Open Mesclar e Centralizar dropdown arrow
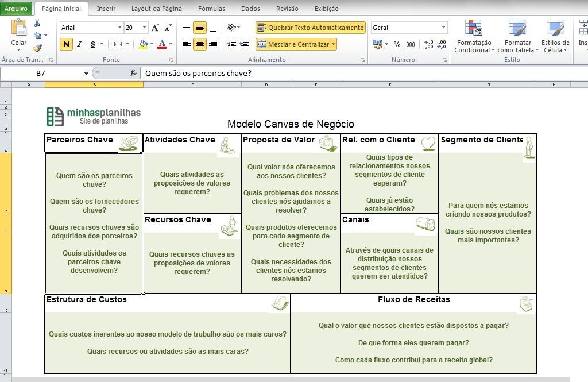The width and height of the screenshot is (588, 382). click(334, 44)
